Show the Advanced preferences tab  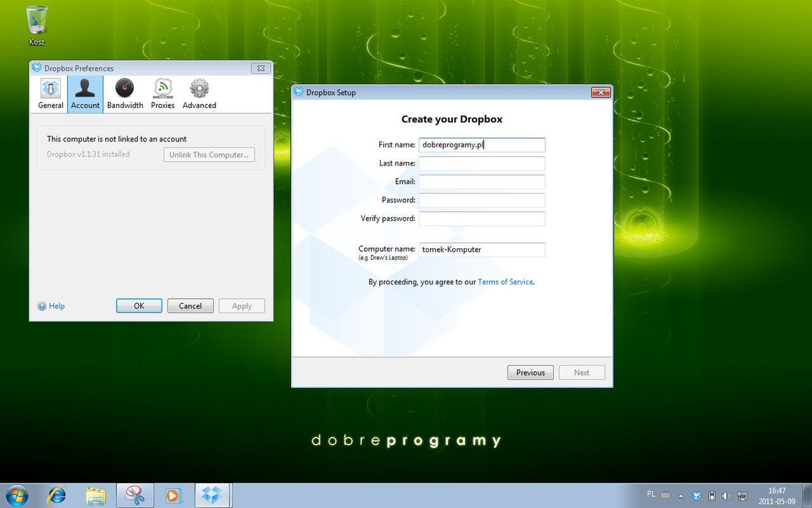click(x=199, y=94)
